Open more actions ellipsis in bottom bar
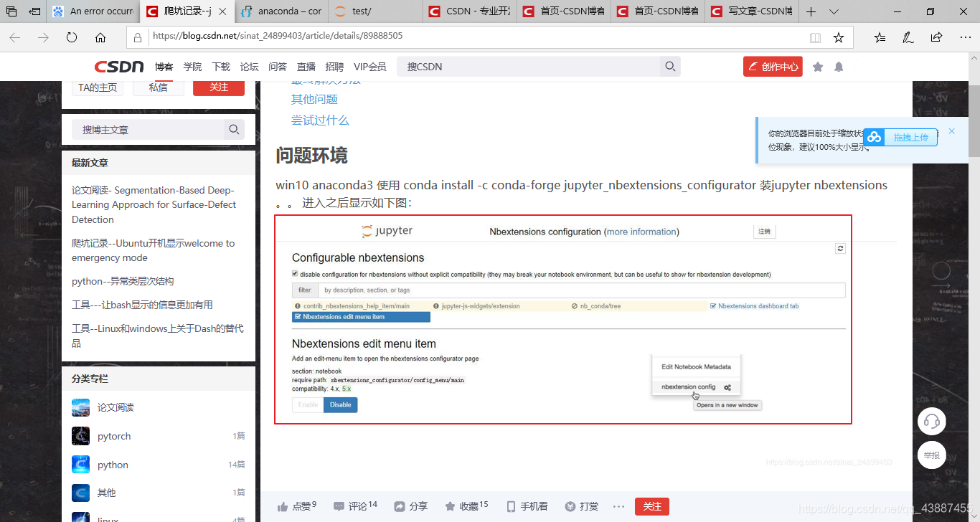 click(618, 506)
